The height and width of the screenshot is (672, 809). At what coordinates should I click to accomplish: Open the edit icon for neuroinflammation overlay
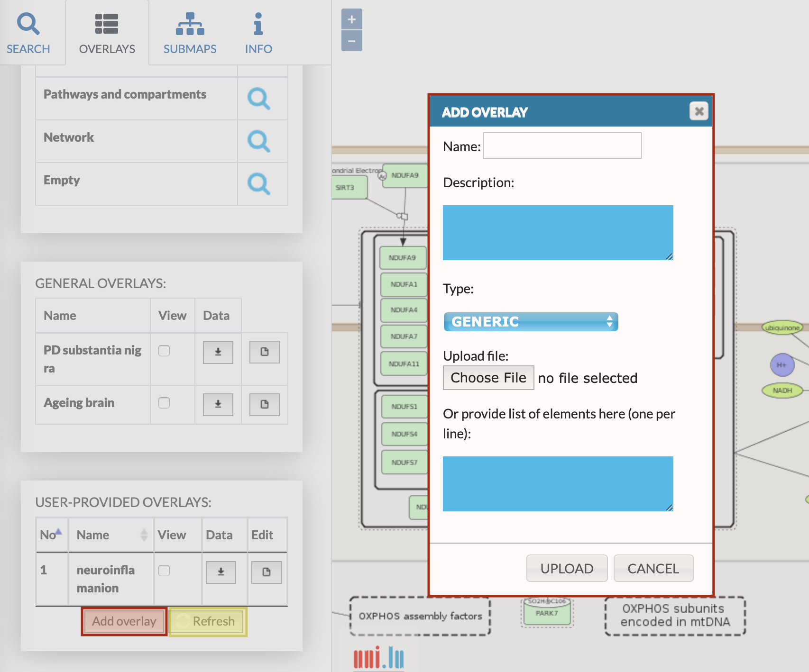266,572
